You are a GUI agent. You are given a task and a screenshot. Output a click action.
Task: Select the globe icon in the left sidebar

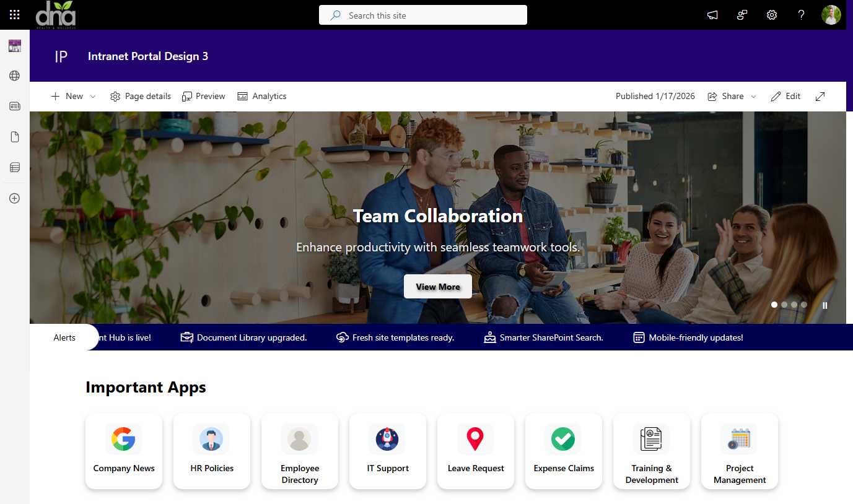14,76
